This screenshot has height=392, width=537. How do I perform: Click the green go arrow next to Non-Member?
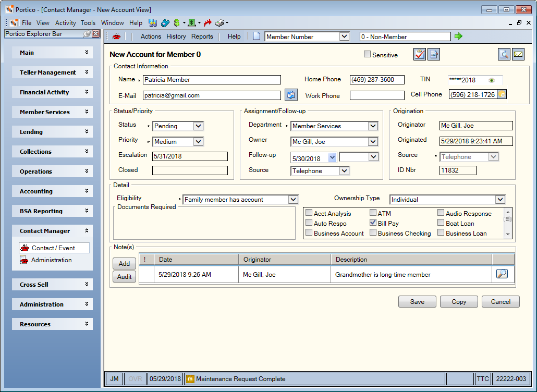[458, 36]
